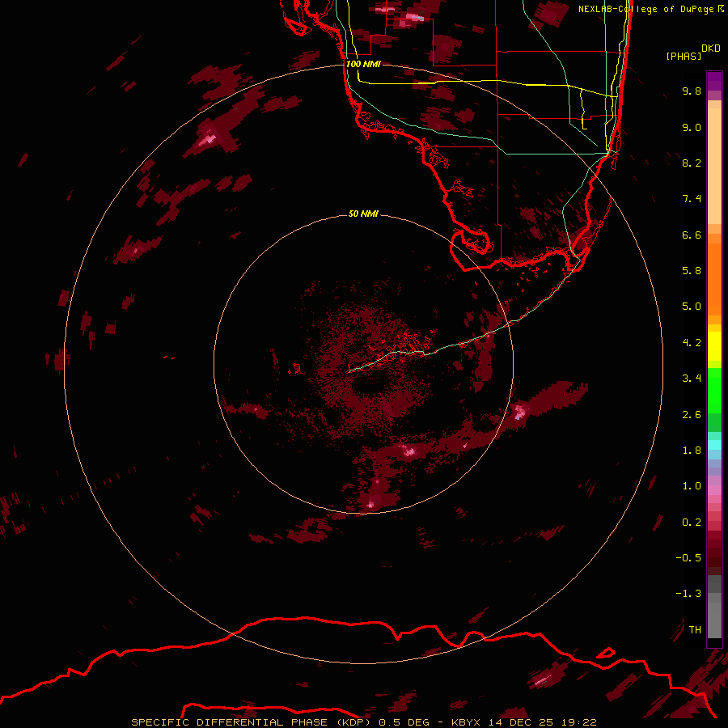Click the 50 NMI range ring label

pos(363,214)
